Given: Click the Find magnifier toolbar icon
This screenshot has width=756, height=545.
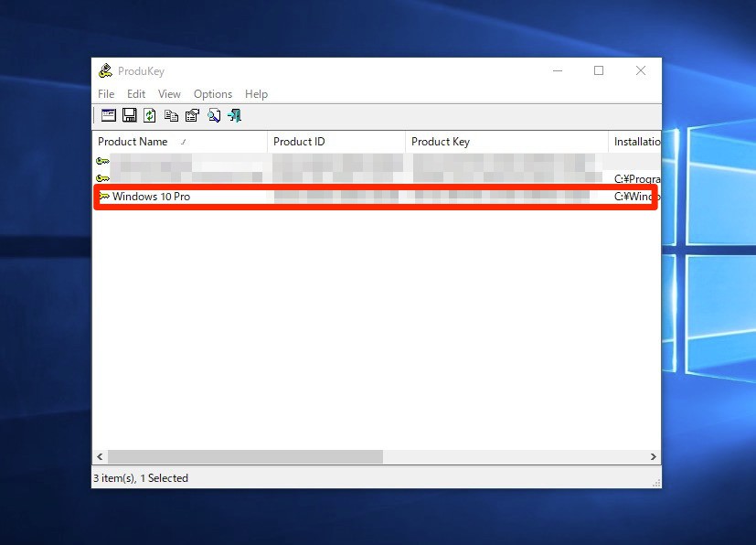Looking at the screenshot, I should (213, 115).
